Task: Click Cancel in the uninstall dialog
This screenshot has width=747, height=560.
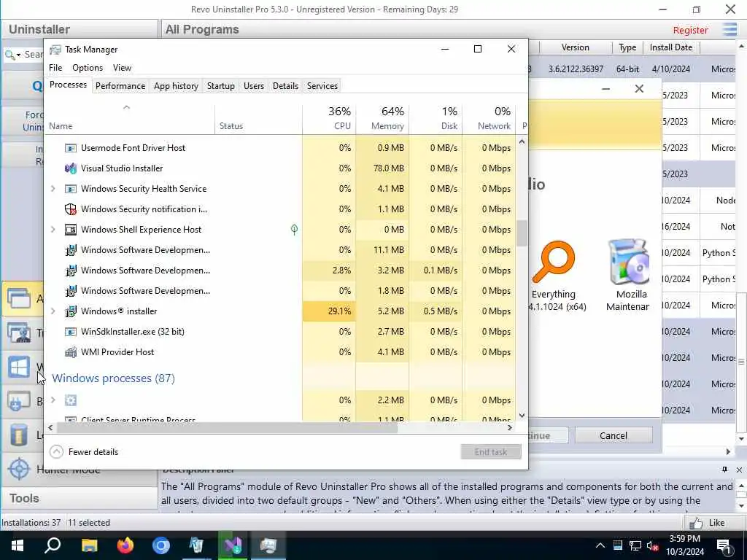Action: 614,435
